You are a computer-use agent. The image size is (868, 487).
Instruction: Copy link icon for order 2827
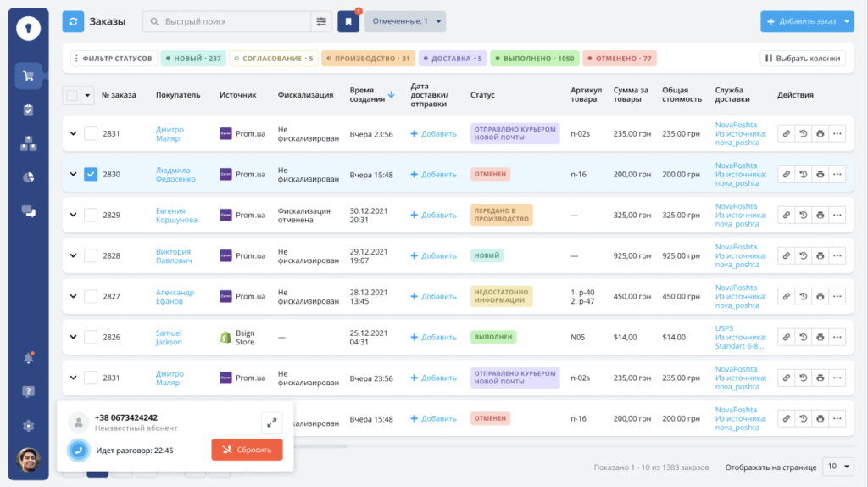[786, 296]
